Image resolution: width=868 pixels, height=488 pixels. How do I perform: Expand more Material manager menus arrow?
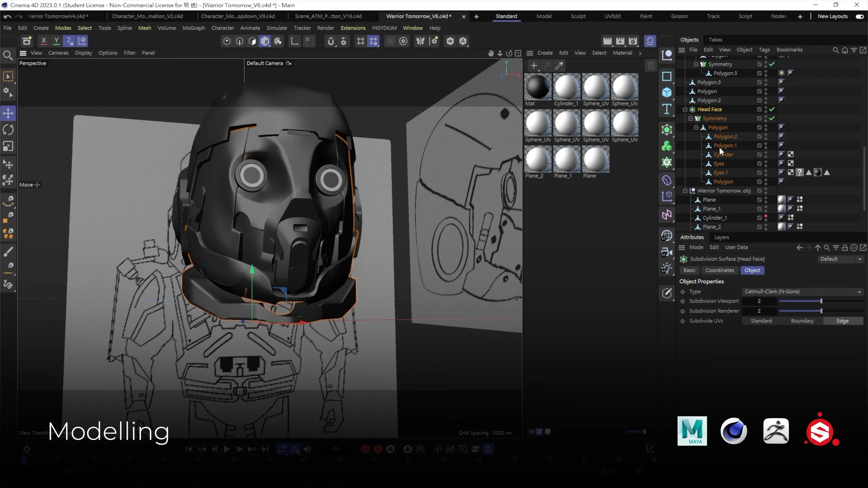coord(640,53)
